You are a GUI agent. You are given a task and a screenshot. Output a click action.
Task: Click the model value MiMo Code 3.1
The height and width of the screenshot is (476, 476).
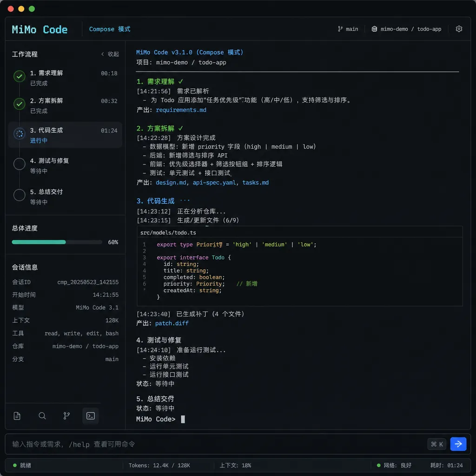(x=97, y=308)
